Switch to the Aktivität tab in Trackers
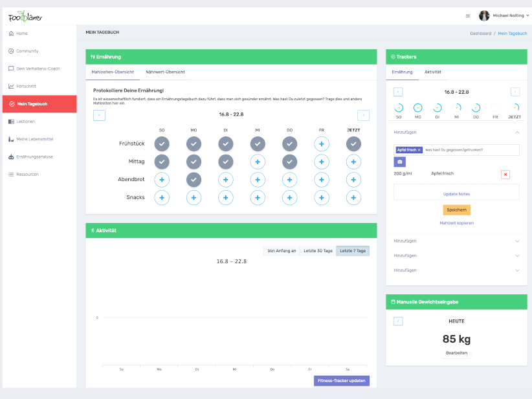The height and width of the screenshot is (399, 532). click(x=432, y=72)
